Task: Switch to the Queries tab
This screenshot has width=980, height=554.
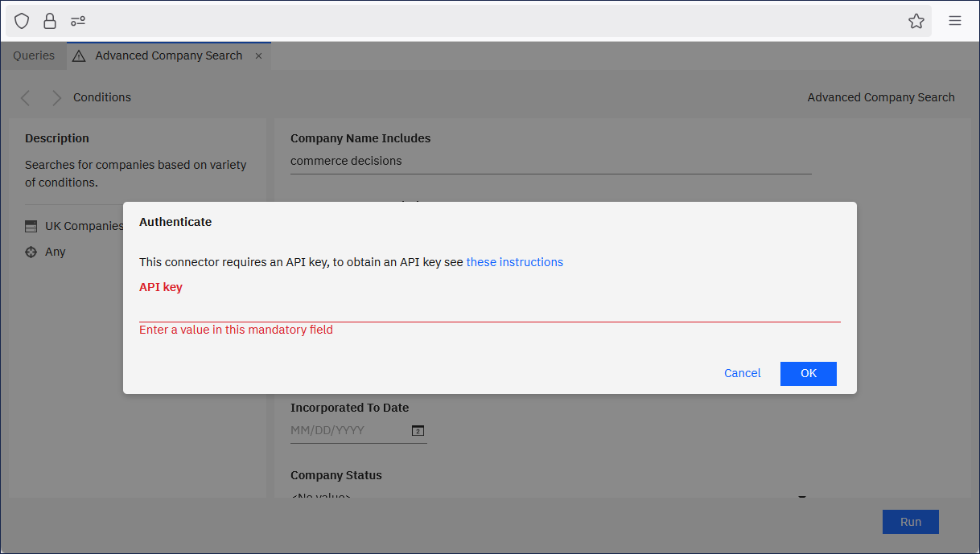Action: click(34, 56)
